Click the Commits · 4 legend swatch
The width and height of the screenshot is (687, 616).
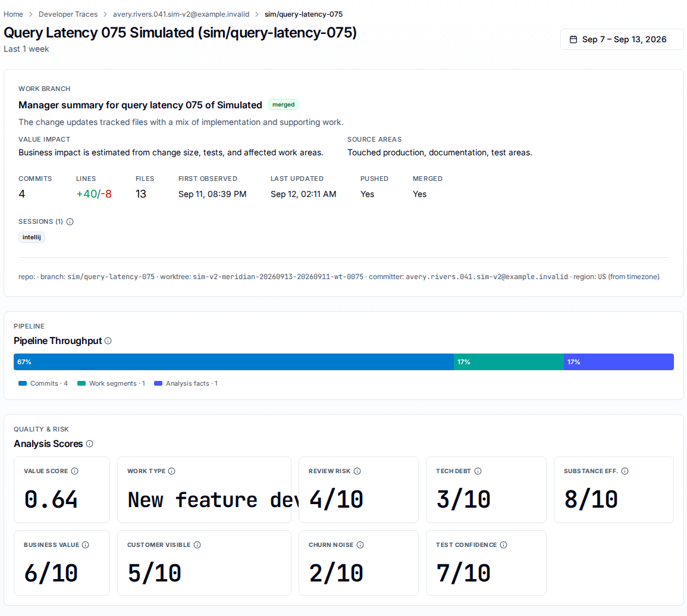(23, 384)
